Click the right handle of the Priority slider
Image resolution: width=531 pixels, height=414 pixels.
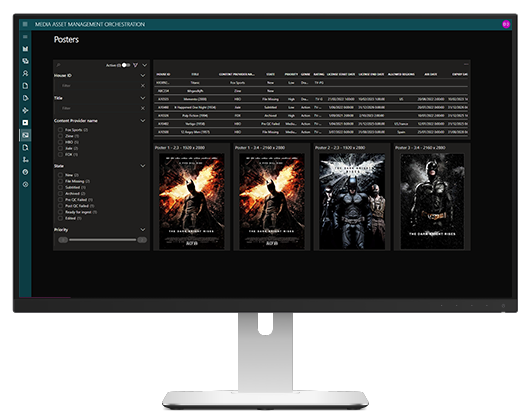point(142,240)
